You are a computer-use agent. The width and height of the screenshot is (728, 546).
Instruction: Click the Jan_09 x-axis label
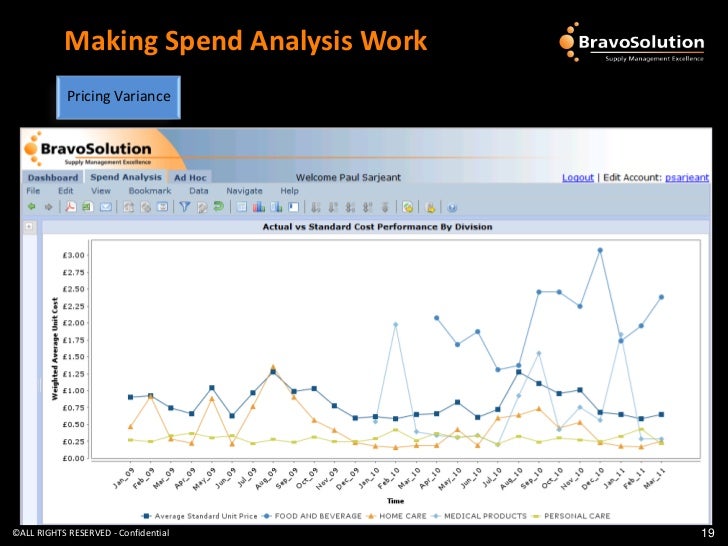tap(123, 477)
